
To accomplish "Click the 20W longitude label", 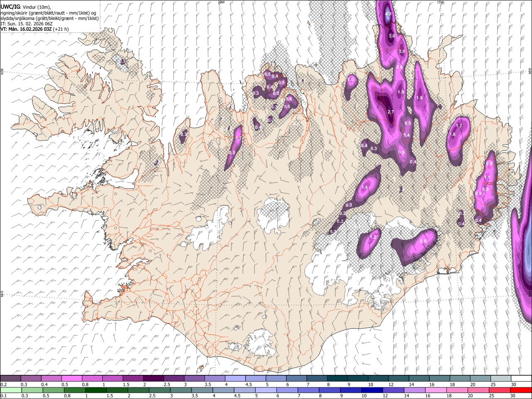I will [221, 2].
